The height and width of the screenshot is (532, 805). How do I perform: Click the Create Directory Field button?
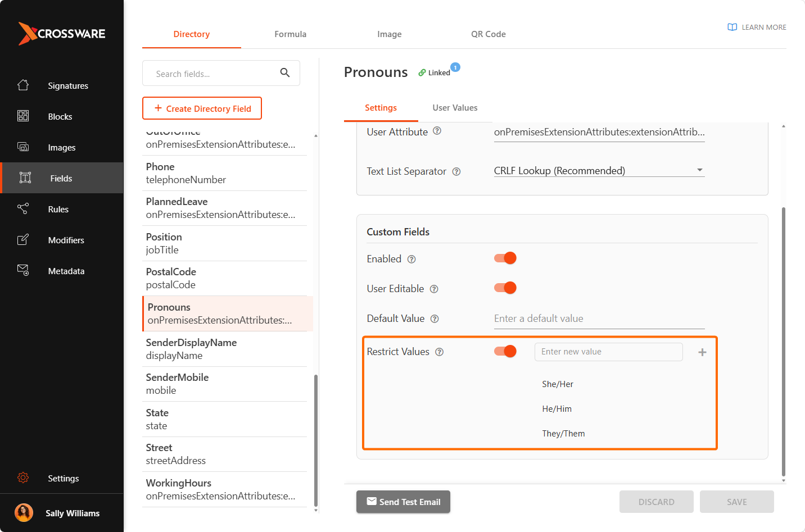tap(202, 108)
